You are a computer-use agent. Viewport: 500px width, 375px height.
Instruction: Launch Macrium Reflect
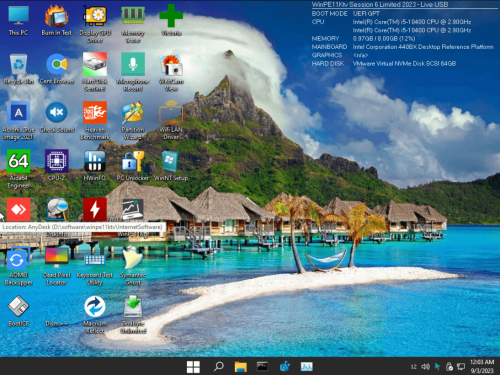(95, 314)
